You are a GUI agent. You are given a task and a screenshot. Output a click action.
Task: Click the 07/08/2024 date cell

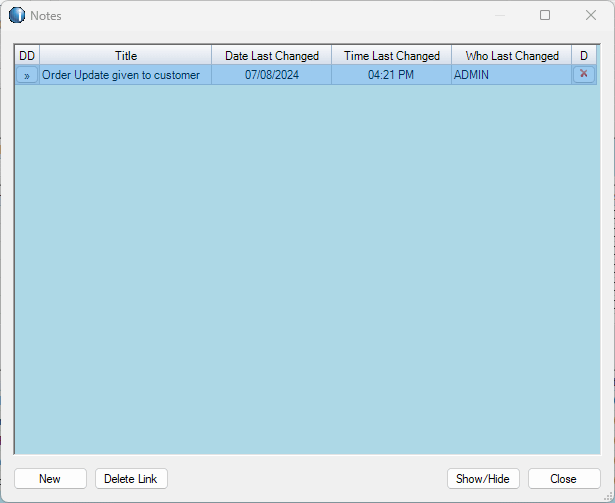tap(272, 75)
